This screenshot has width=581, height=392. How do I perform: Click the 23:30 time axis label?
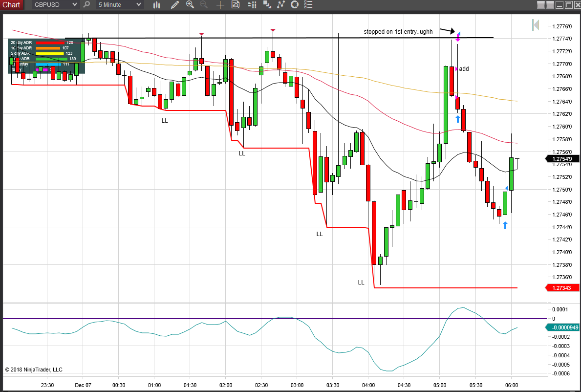click(47, 385)
